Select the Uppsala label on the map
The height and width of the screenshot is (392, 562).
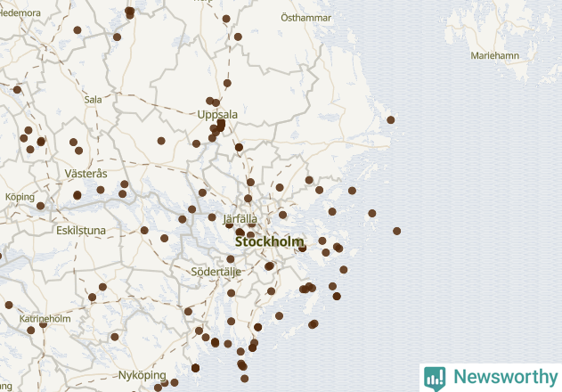(217, 114)
